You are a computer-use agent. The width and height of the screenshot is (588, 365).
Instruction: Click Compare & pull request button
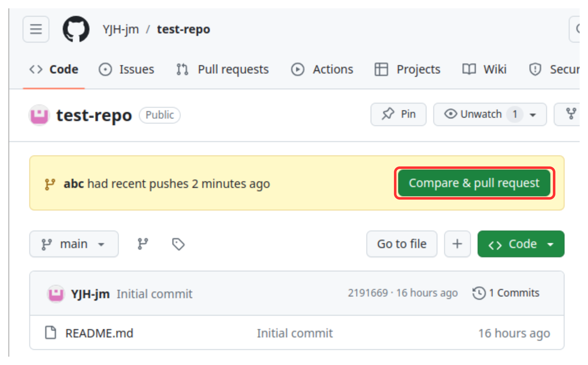[474, 183]
